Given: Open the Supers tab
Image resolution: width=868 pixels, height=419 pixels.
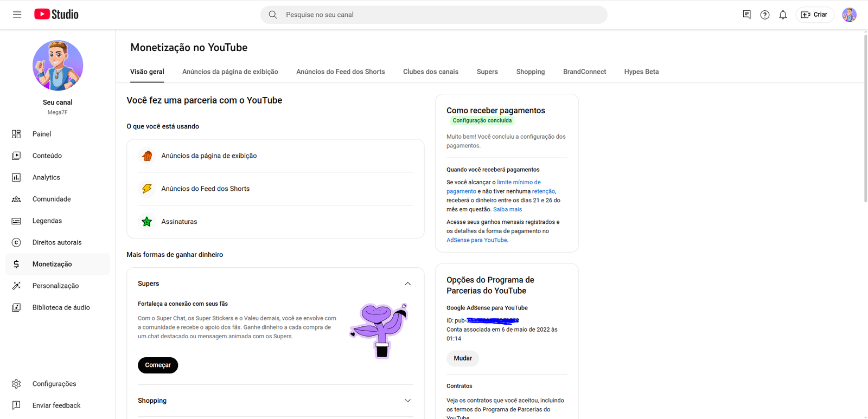Looking at the screenshot, I should tap(487, 72).
